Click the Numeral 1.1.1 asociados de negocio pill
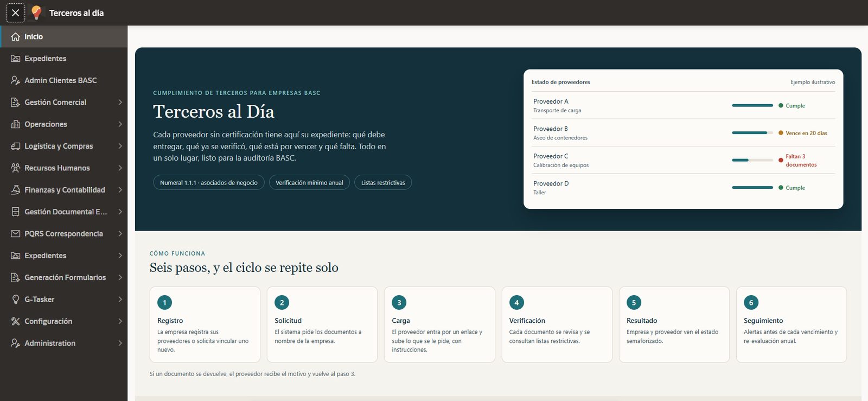This screenshot has width=868, height=401. 209,182
